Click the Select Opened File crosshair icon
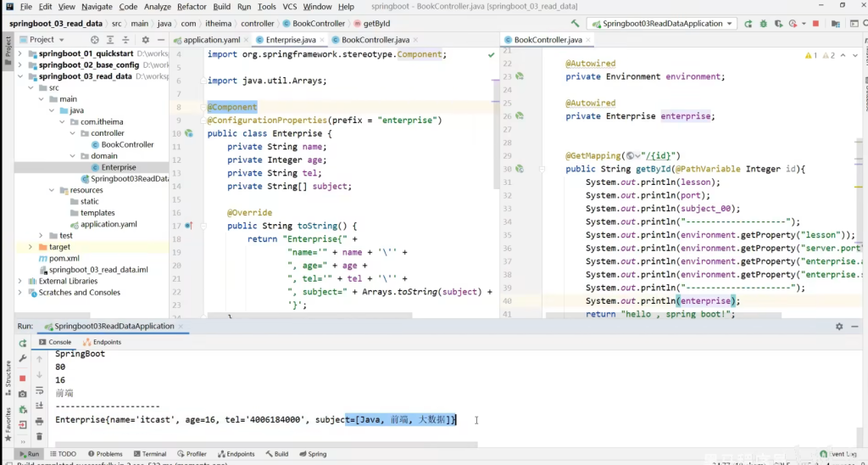Image resolution: width=868 pixels, height=465 pixels. (x=94, y=40)
